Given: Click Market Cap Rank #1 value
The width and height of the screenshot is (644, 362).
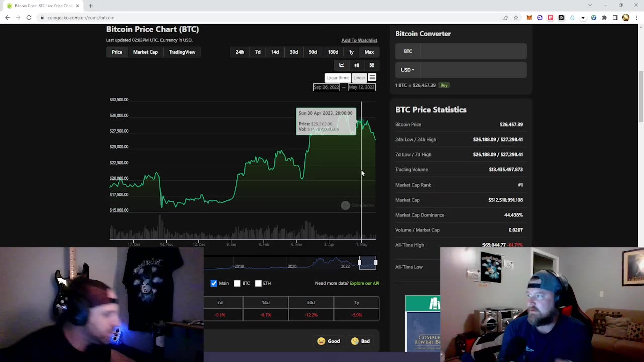Looking at the screenshot, I should 520,185.
